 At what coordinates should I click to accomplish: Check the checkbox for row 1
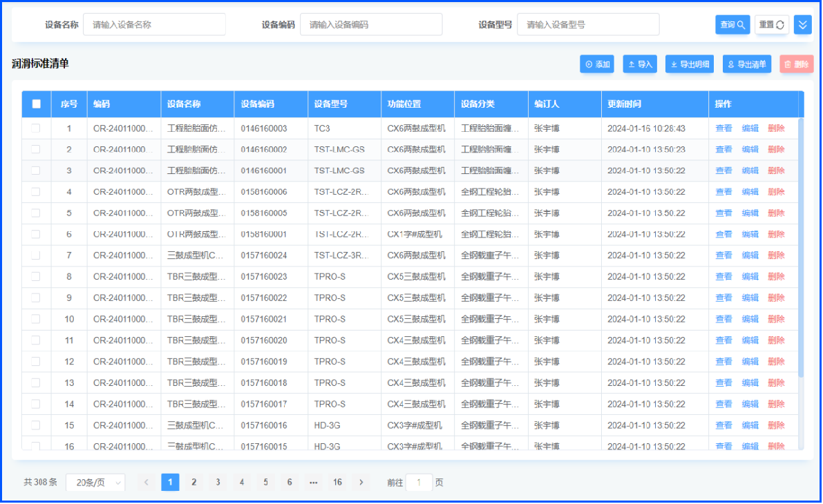[36, 128]
